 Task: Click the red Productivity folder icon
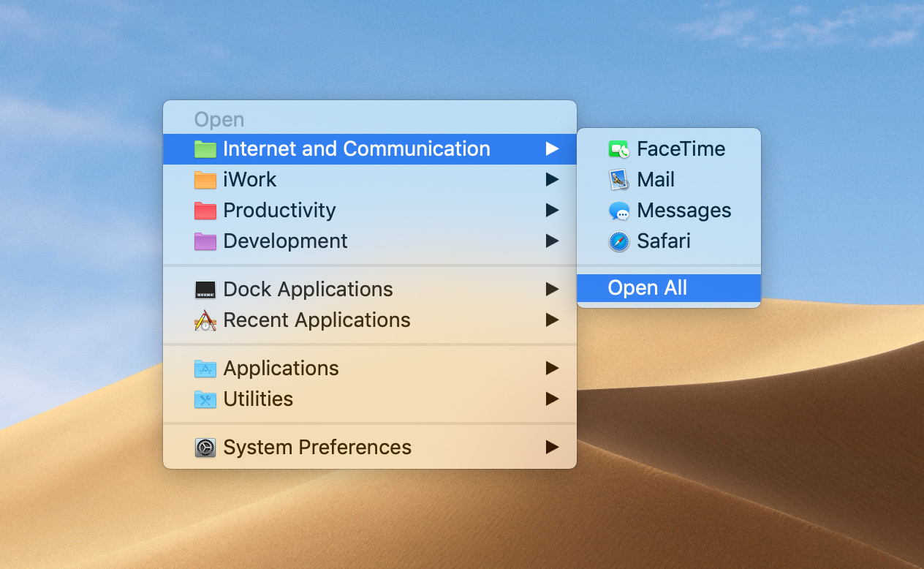[x=205, y=210]
